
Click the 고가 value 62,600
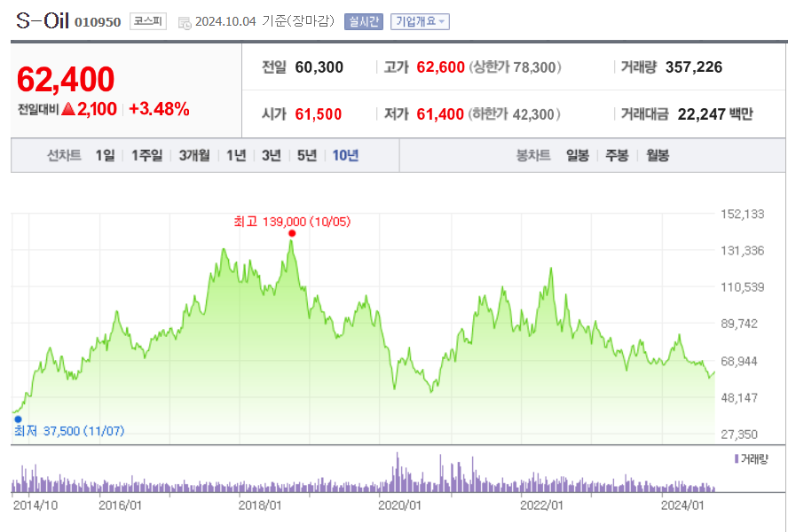[441, 67]
